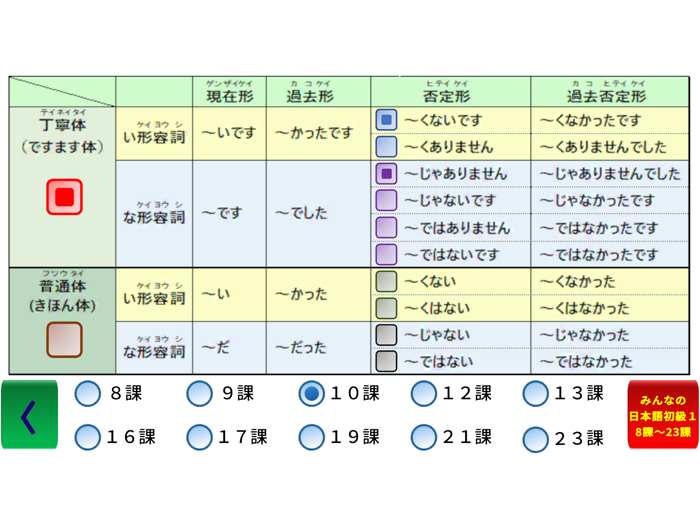This screenshot has width=700, height=525.
Task: Toggle the 〜ではないです checkbox
Action: coord(386,254)
